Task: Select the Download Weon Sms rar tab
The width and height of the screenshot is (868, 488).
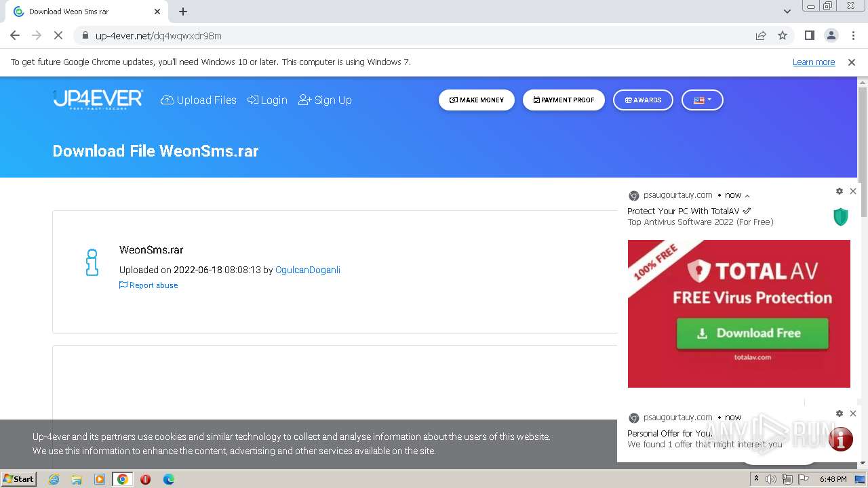Action: pos(87,12)
